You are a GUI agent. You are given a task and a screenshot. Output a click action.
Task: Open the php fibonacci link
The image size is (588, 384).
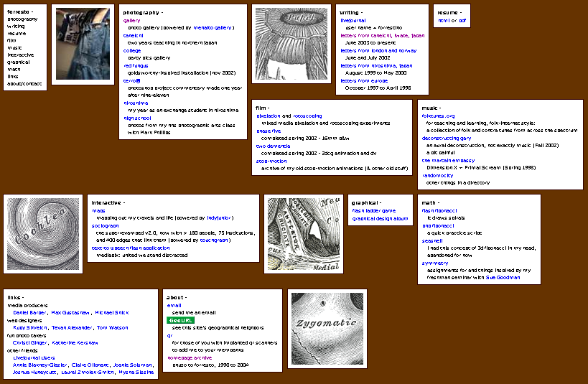tap(438, 226)
